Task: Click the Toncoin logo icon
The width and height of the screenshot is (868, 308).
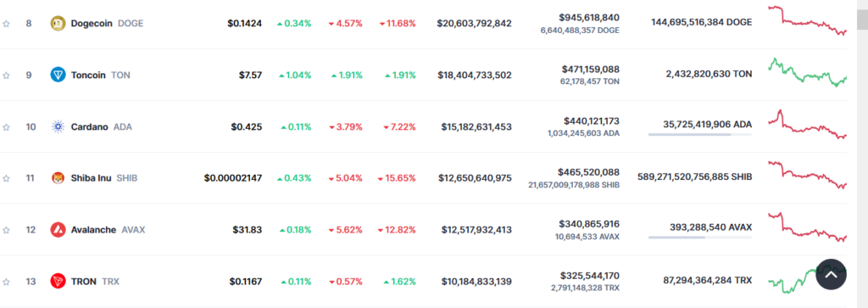Action: click(58, 75)
